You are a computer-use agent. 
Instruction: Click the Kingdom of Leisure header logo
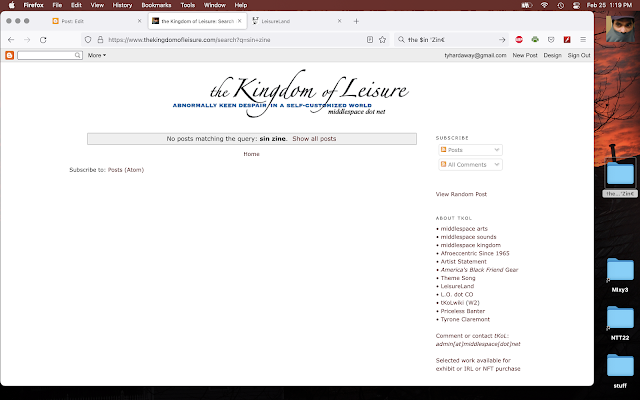coord(290,94)
